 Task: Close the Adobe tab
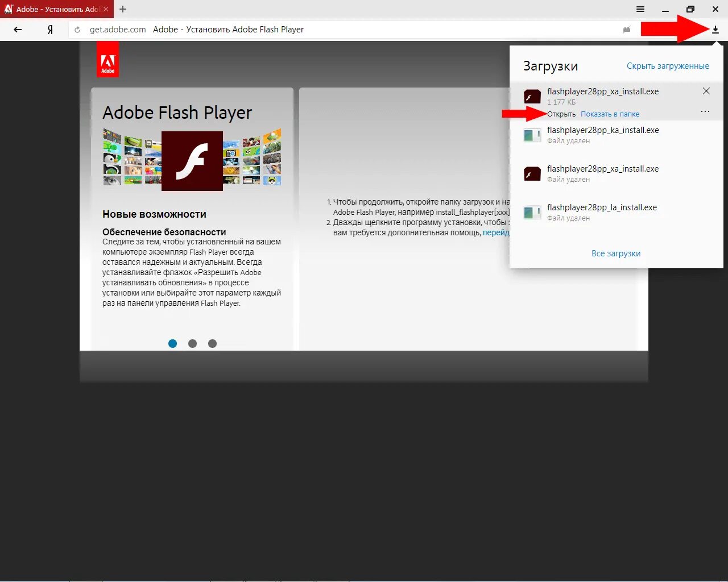(x=106, y=9)
